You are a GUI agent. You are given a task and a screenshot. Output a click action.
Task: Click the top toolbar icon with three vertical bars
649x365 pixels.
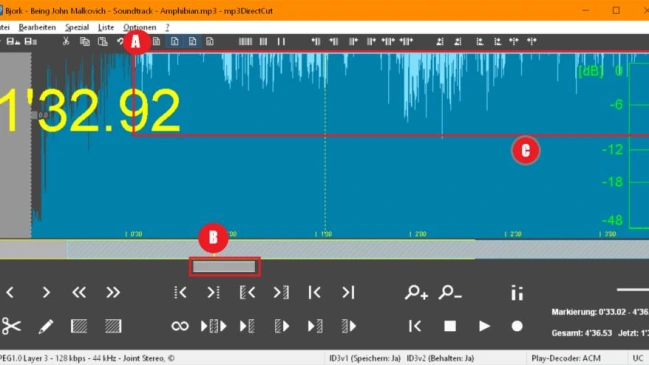263,41
